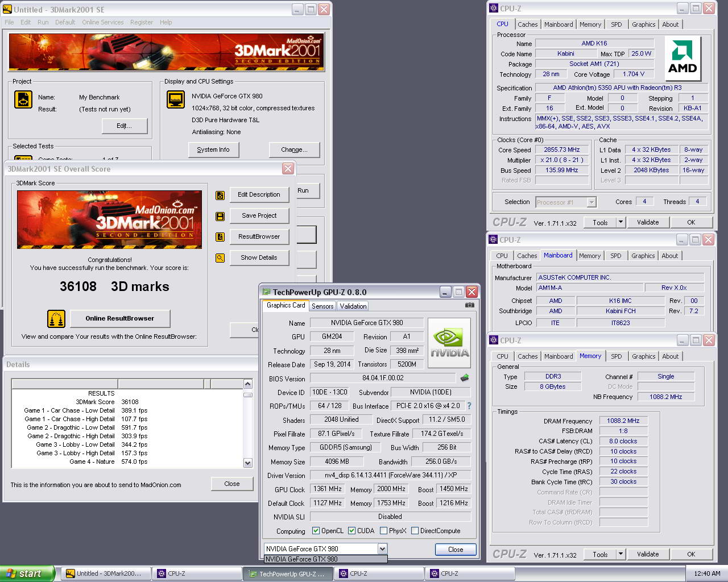Open About tab in CPU-Z Memory window
This screenshot has height=582, width=728.
click(x=670, y=356)
